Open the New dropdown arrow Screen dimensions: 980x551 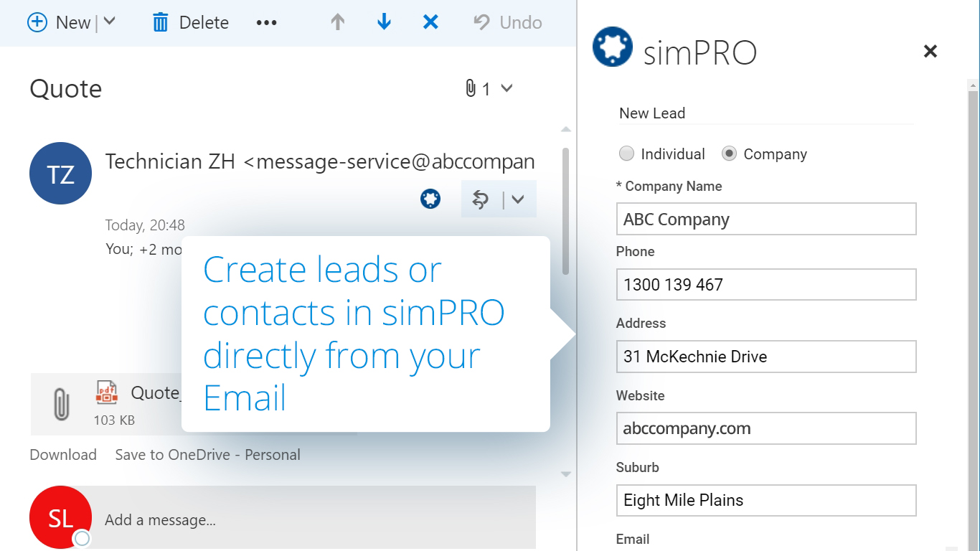coord(109,22)
